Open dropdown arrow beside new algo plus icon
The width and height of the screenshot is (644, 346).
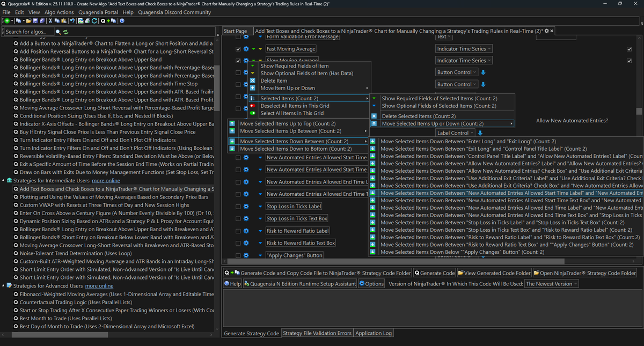tap(12, 21)
